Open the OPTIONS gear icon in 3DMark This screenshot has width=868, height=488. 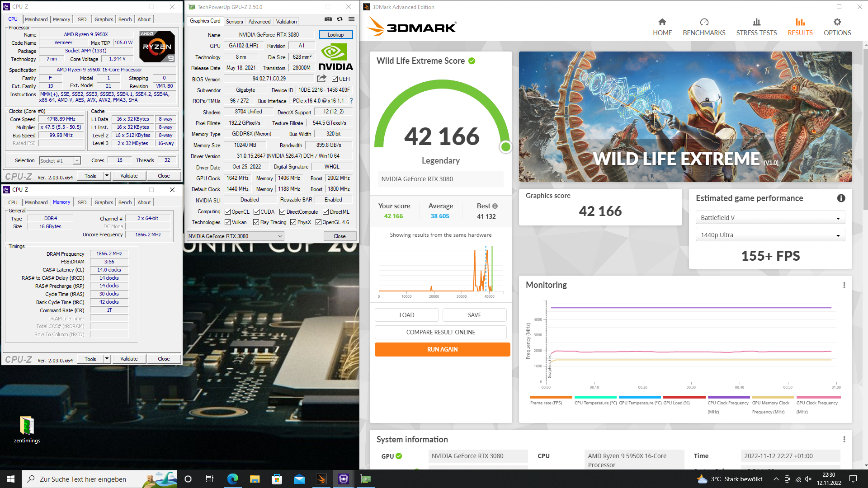(x=837, y=22)
